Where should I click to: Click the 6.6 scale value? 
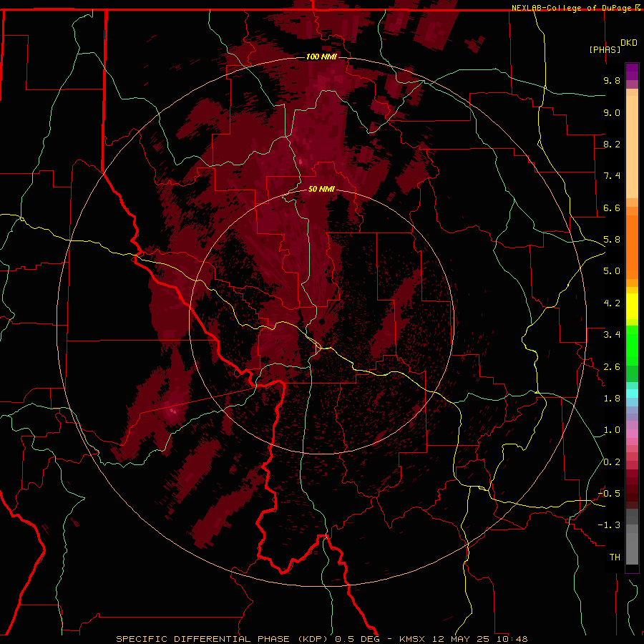click(x=612, y=208)
